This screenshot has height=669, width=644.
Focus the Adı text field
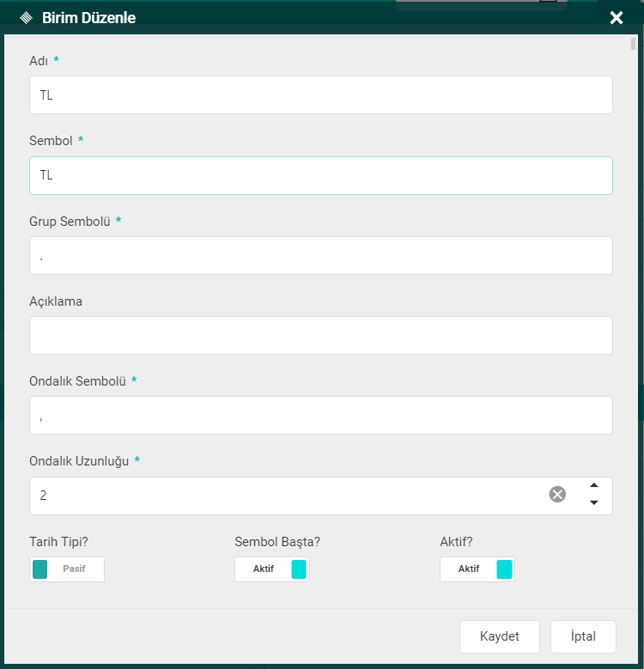320,95
